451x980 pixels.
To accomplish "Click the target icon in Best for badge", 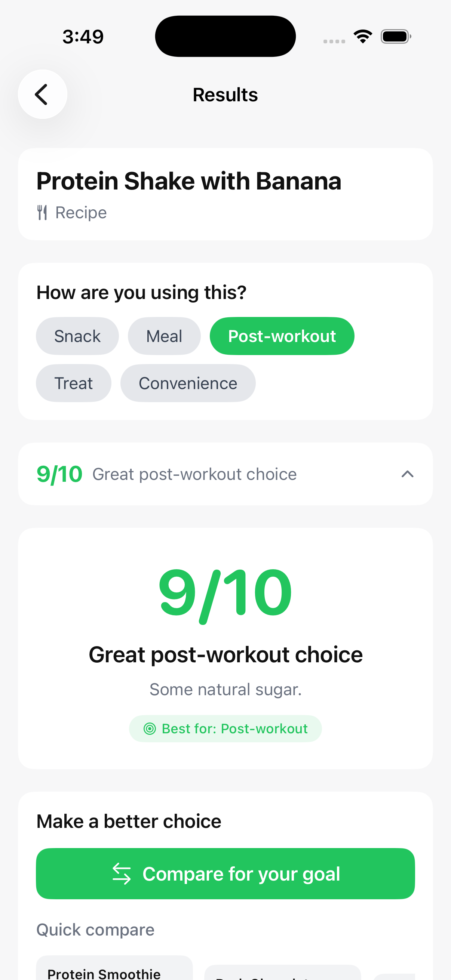I will (151, 728).
